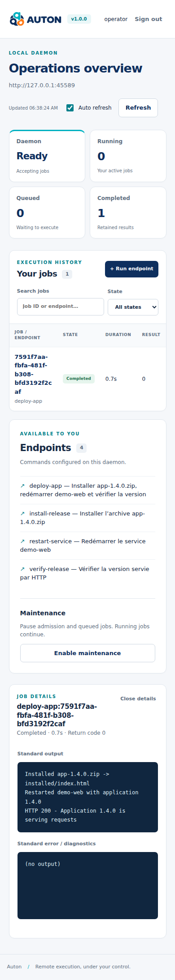Click the Duration column header
Screen dimensions: 175x980
pyautogui.click(x=118, y=335)
